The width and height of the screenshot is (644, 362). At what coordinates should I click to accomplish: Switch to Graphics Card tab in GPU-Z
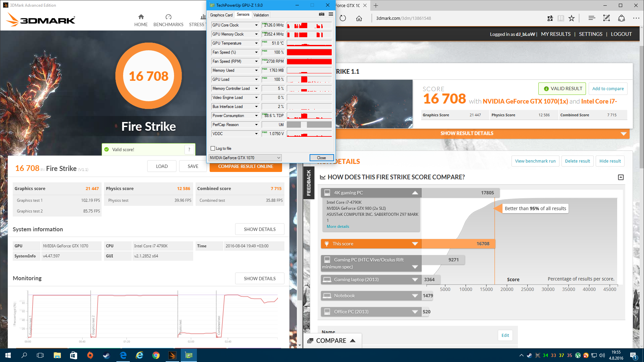221,15
